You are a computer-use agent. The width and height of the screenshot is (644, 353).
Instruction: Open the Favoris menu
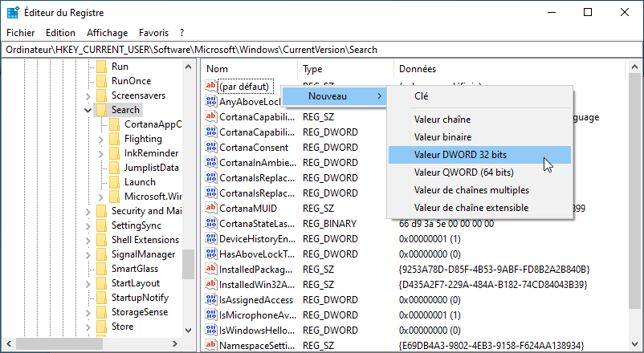click(x=153, y=33)
